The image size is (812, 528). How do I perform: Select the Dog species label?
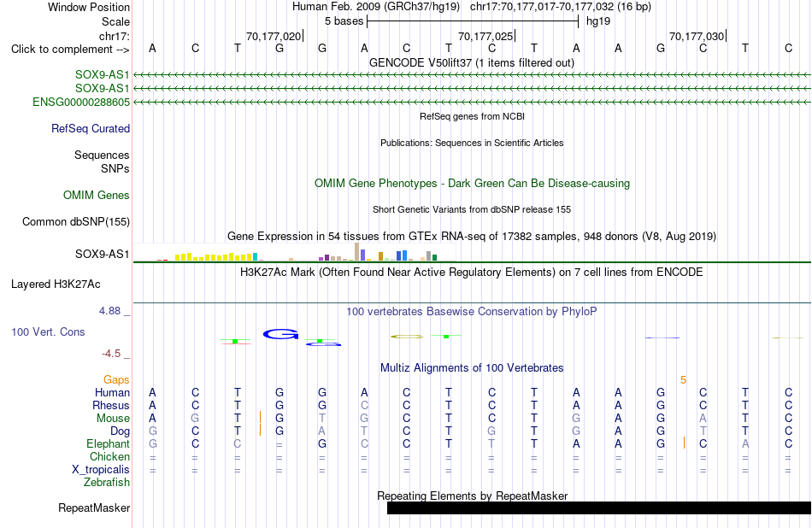121,431
